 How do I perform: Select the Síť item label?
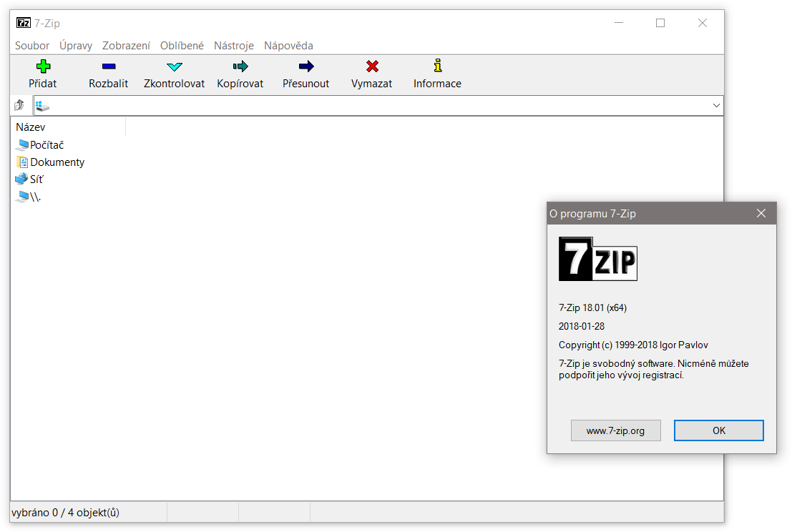tap(37, 179)
